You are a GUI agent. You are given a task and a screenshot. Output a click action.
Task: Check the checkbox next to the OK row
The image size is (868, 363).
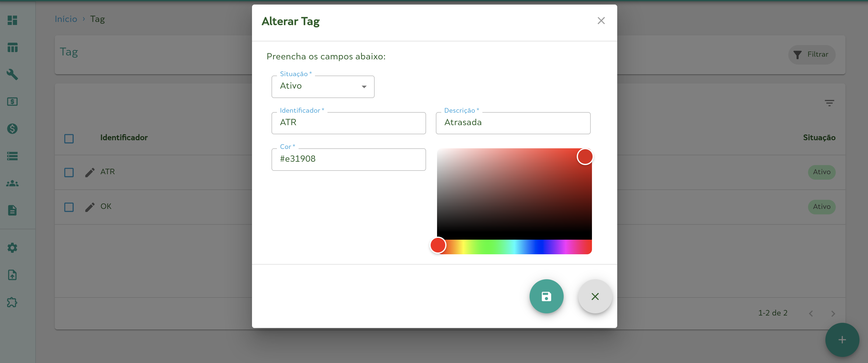click(69, 207)
